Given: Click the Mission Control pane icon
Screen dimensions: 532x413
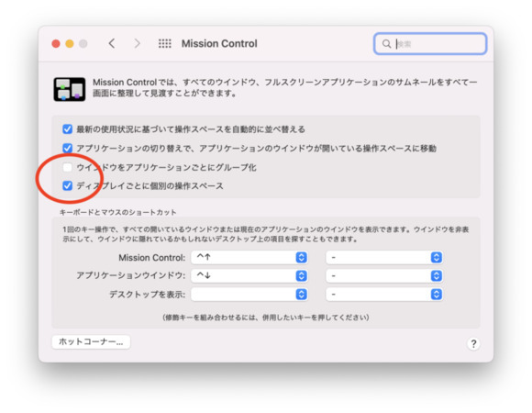Looking at the screenshot, I should point(70,89).
